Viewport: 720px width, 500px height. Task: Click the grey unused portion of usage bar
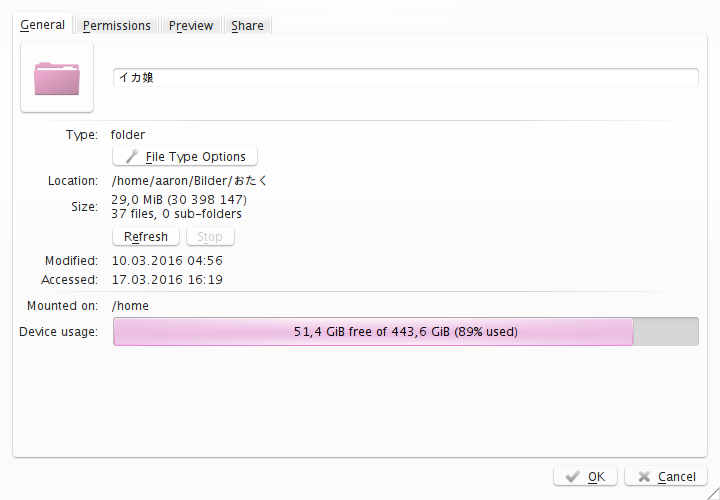coord(666,331)
